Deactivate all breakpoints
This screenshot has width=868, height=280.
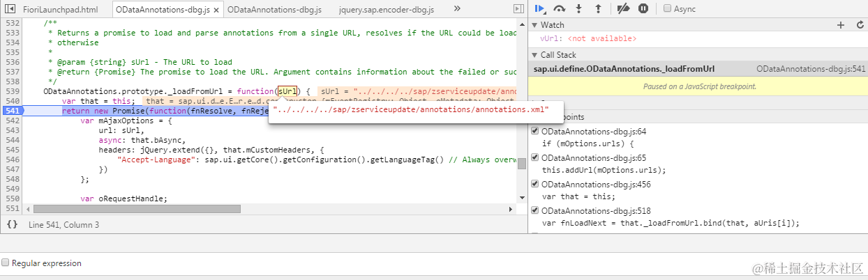click(624, 9)
